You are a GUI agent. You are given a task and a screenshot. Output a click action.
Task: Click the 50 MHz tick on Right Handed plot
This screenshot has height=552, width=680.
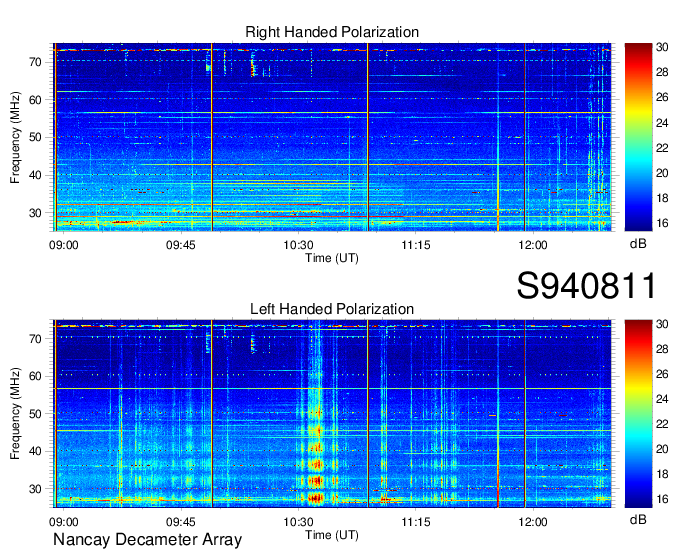coord(36,137)
